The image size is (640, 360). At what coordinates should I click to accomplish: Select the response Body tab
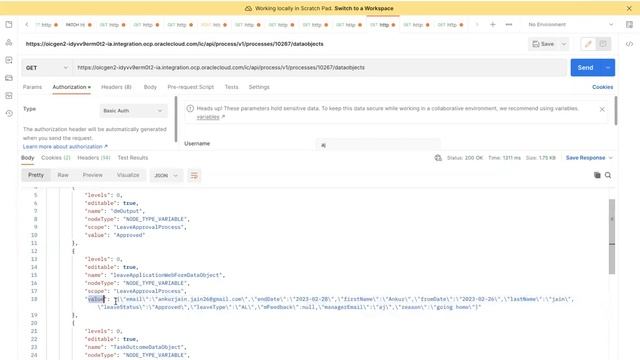point(27,158)
